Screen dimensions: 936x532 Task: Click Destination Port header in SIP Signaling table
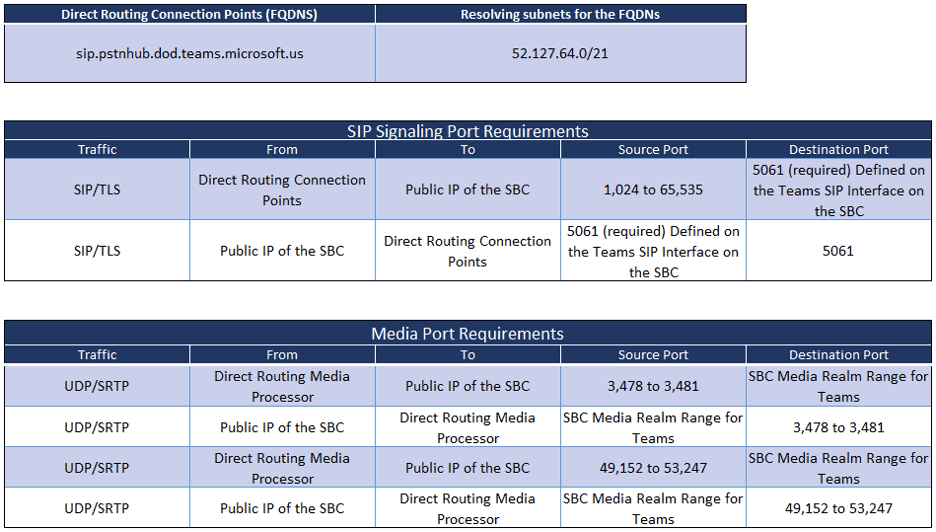(x=838, y=150)
